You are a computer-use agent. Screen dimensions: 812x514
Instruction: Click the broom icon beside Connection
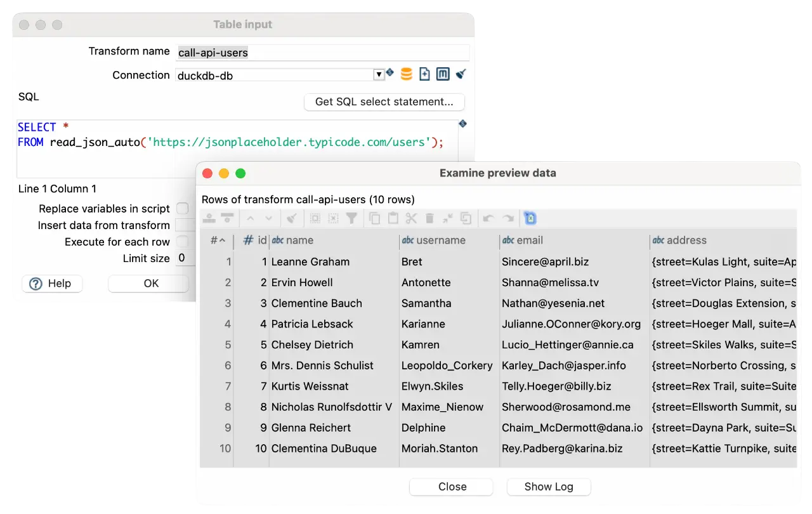[x=461, y=74]
